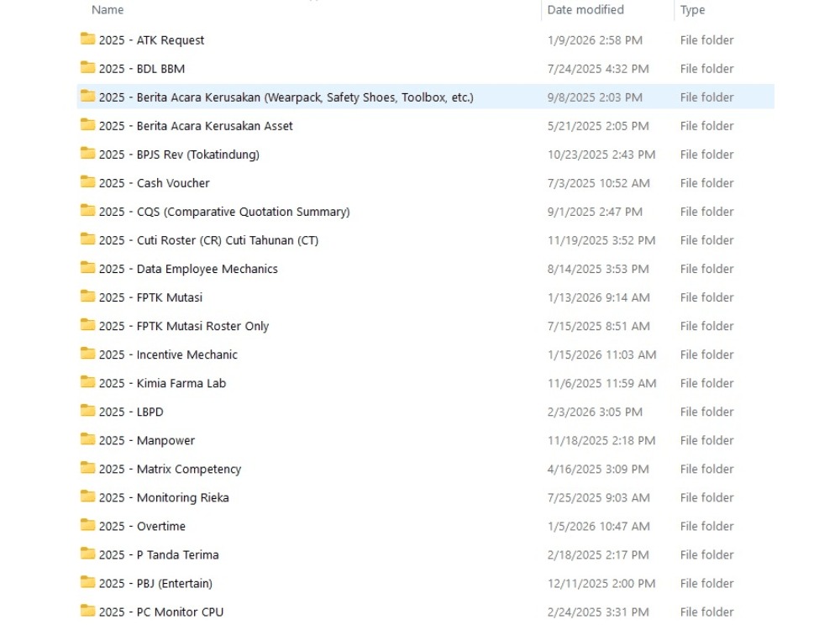Click the folder icon for 2025 - ATK Request

point(88,39)
